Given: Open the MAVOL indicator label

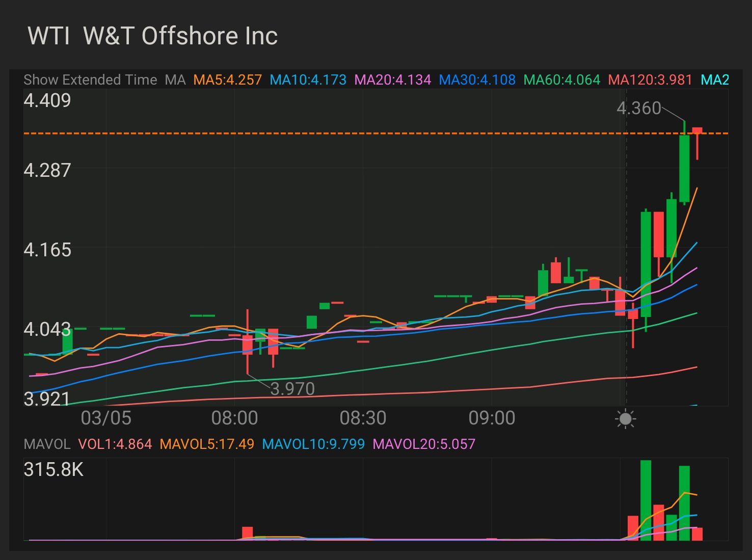Looking at the screenshot, I should coord(47,444).
